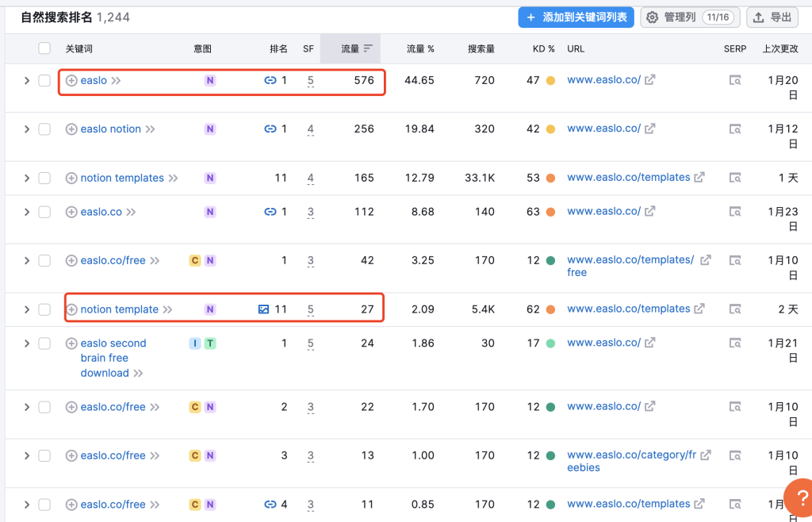Click external link icon beside category/freebies URL
Screen dimensions: 812x522
(705, 455)
